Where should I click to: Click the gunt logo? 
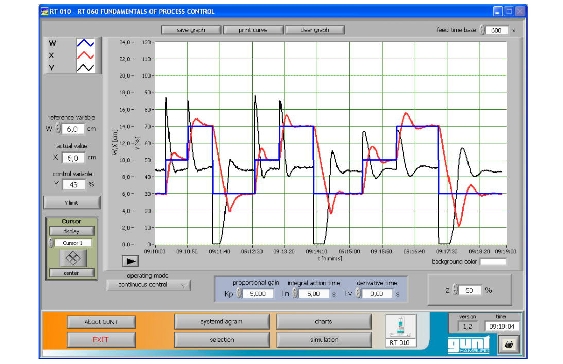coord(469,345)
